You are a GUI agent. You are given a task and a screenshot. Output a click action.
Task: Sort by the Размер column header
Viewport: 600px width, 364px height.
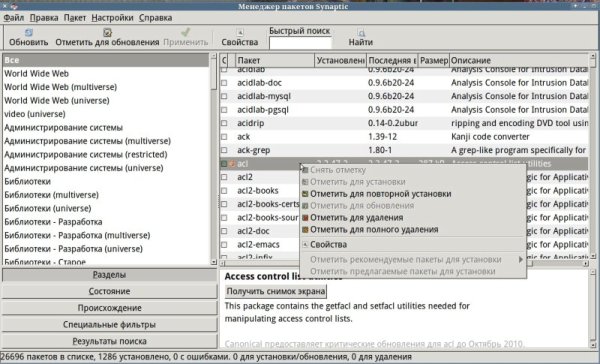(x=434, y=60)
